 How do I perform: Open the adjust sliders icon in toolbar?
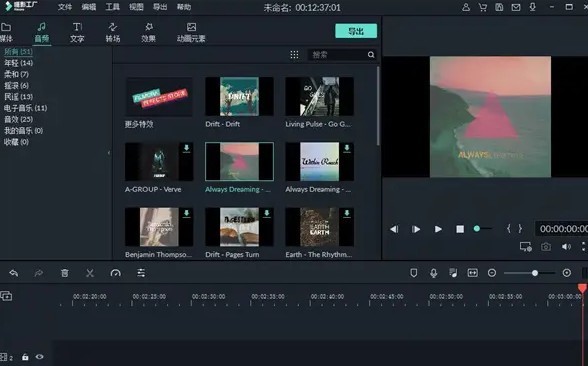click(x=141, y=273)
